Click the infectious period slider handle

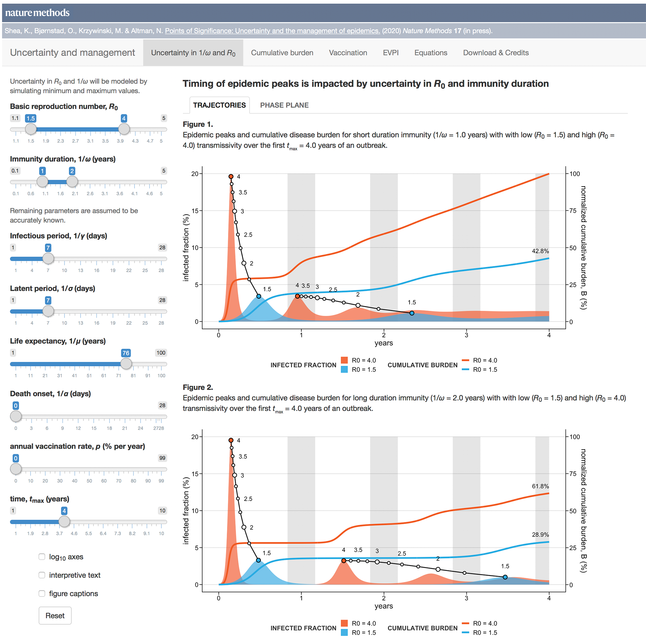click(x=48, y=258)
